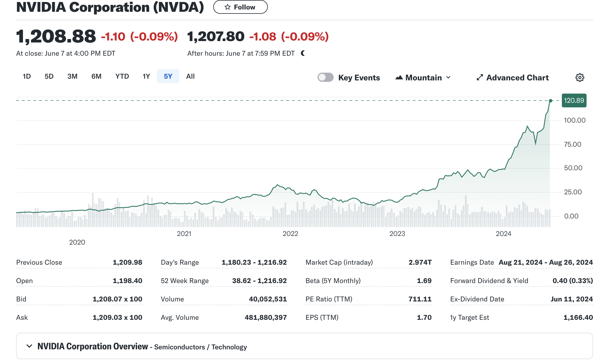600x364 pixels.
Task: Open chart settings gear icon
Action: click(580, 78)
